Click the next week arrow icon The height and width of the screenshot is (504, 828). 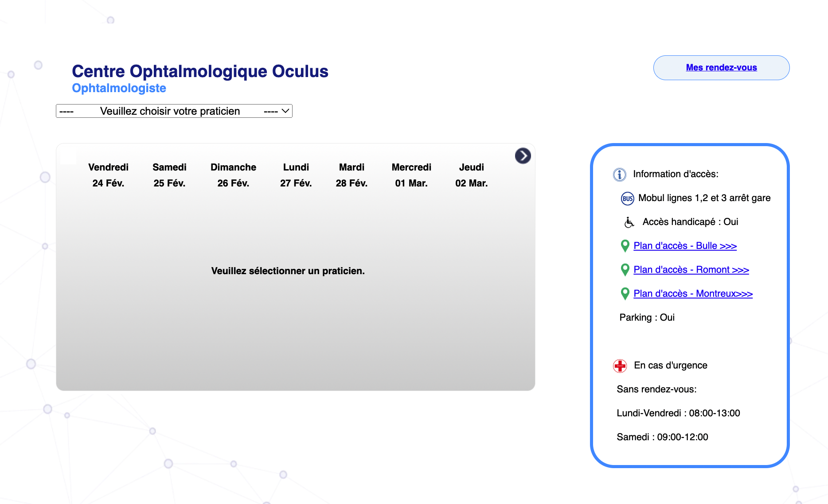click(523, 156)
